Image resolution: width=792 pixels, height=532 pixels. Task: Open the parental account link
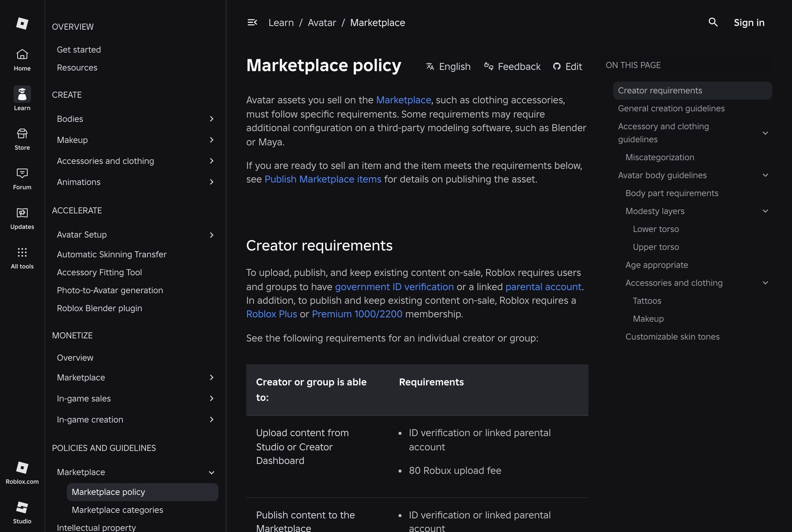[x=544, y=287]
